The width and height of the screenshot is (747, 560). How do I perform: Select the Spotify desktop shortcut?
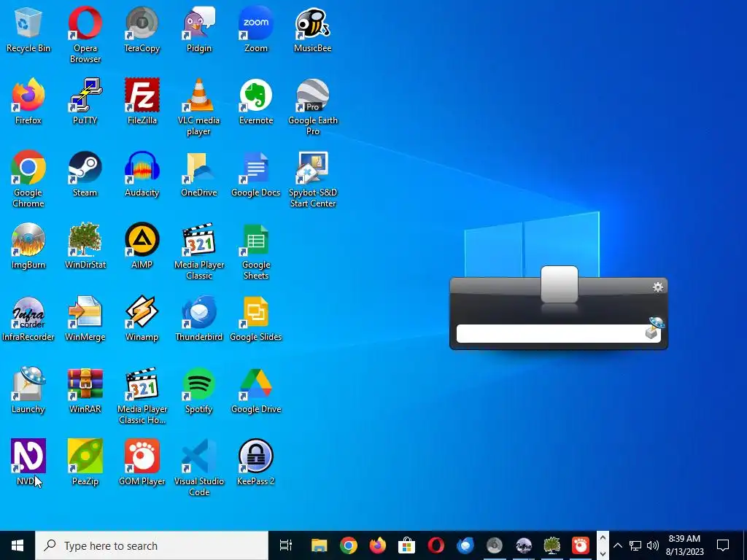[198, 391]
